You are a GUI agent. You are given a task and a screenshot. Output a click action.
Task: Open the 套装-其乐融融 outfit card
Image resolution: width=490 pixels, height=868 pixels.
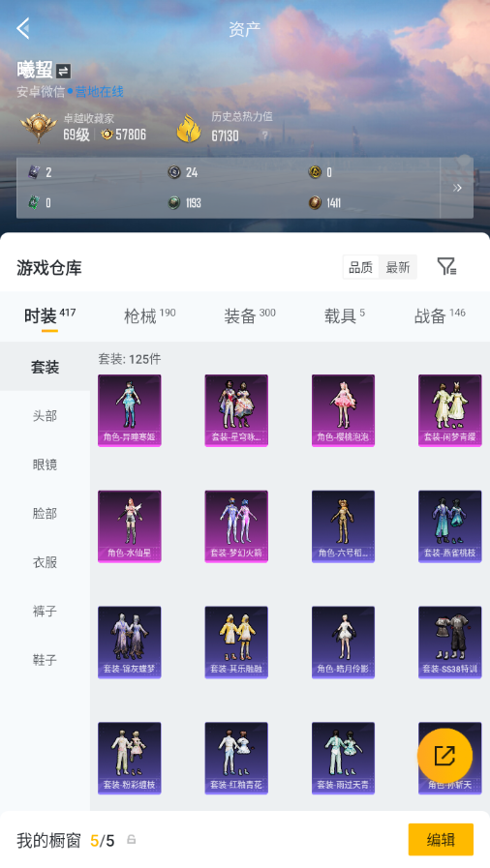point(236,642)
